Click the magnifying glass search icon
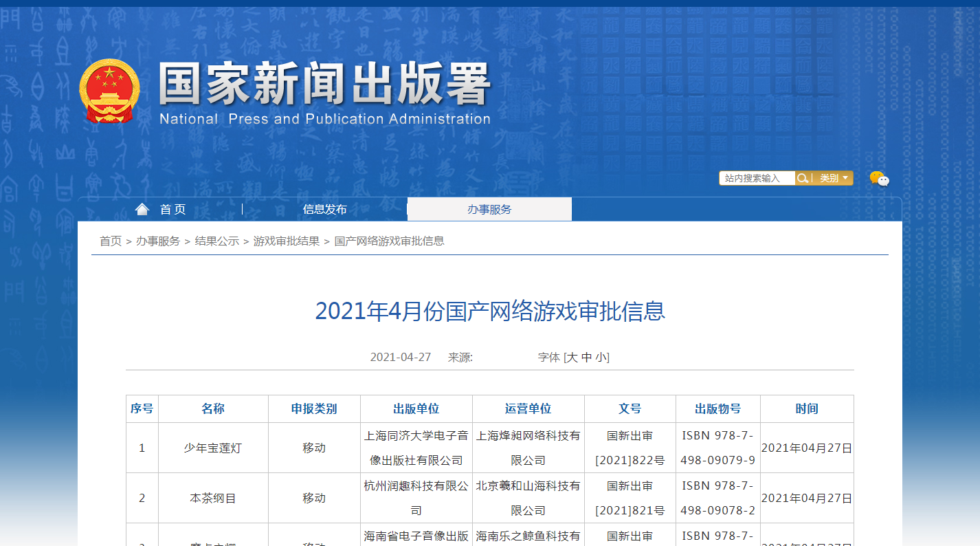This screenshot has width=980, height=546. pos(802,178)
